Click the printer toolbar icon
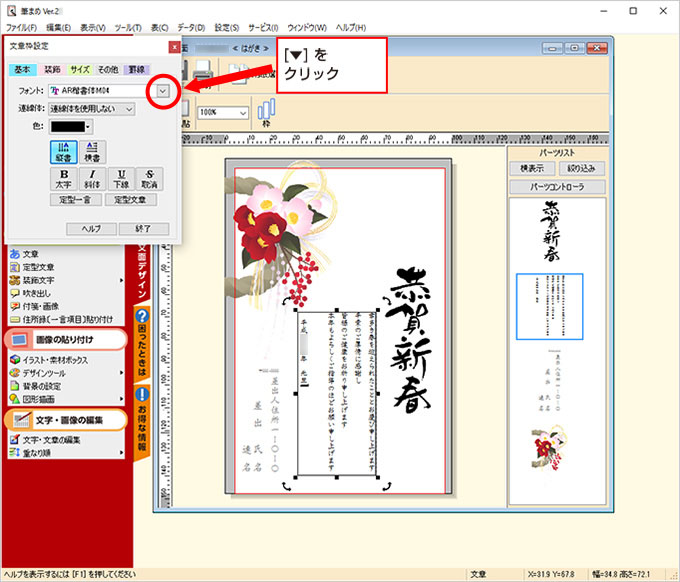The height and width of the screenshot is (582, 680). (203, 73)
